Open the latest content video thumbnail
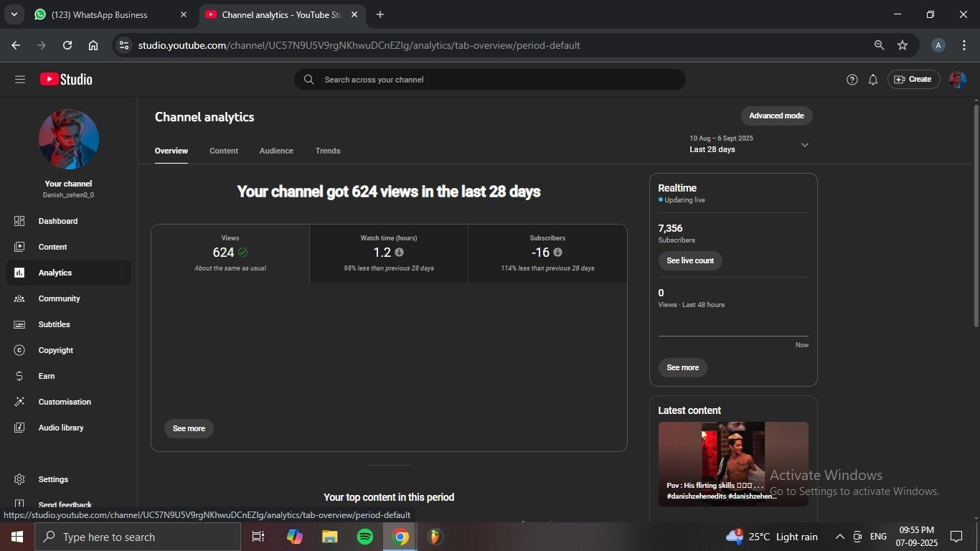 732,463
